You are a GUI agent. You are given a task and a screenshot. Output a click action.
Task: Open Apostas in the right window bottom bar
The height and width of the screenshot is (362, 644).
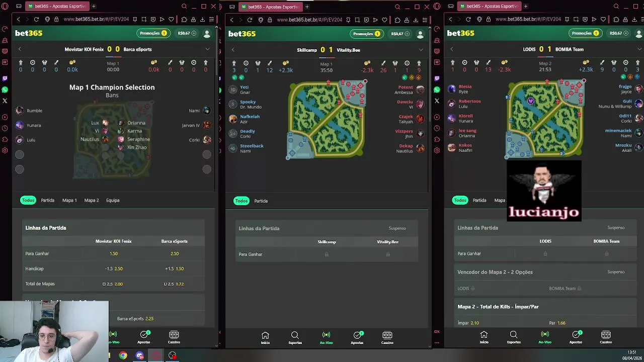[576, 337]
